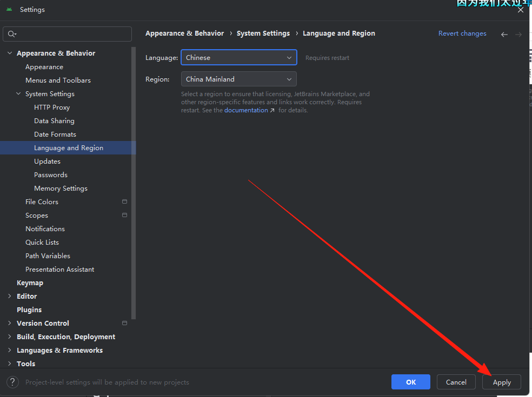
Task: Open Keymap settings page
Action: tap(30, 282)
